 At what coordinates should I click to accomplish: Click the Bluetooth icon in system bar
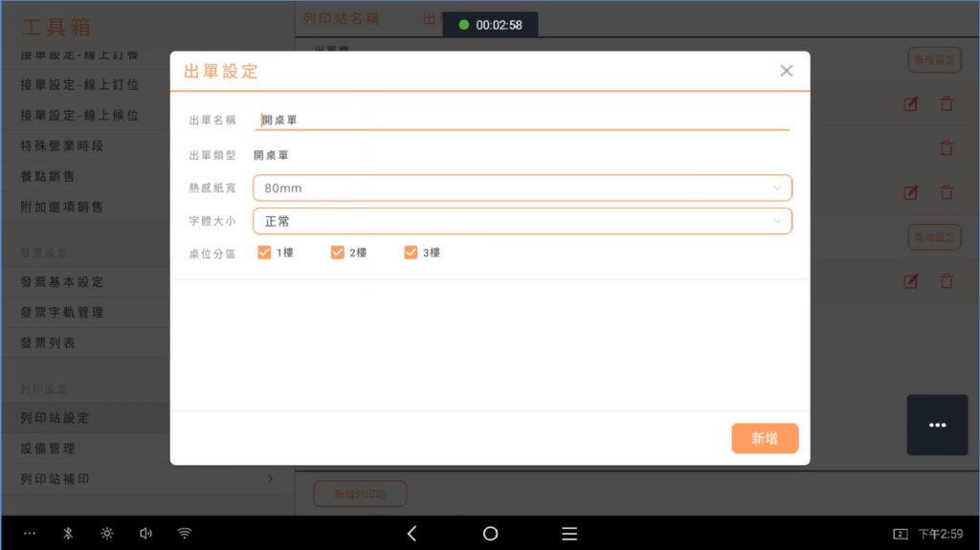68,534
